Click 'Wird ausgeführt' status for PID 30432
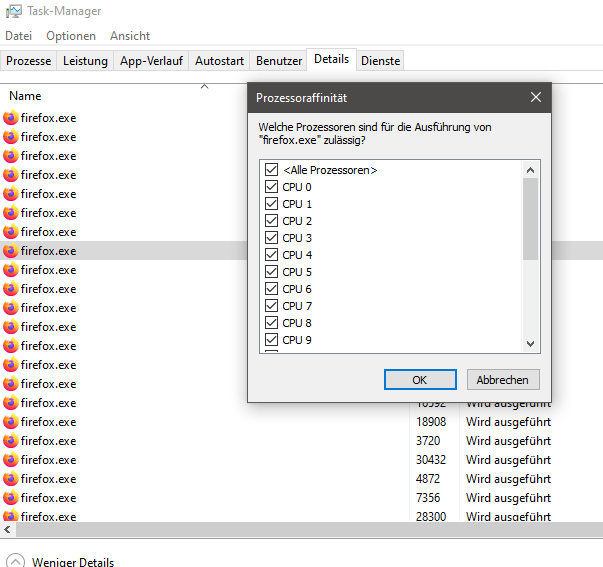This screenshot has width=603, height=567. [508, 460]
